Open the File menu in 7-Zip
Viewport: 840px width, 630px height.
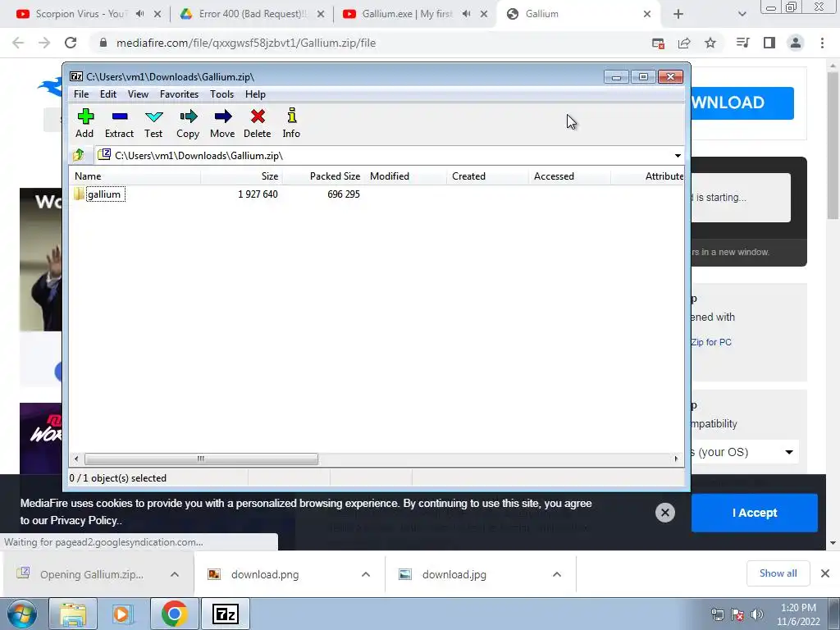pyautogui.click(x=81, y=94)
